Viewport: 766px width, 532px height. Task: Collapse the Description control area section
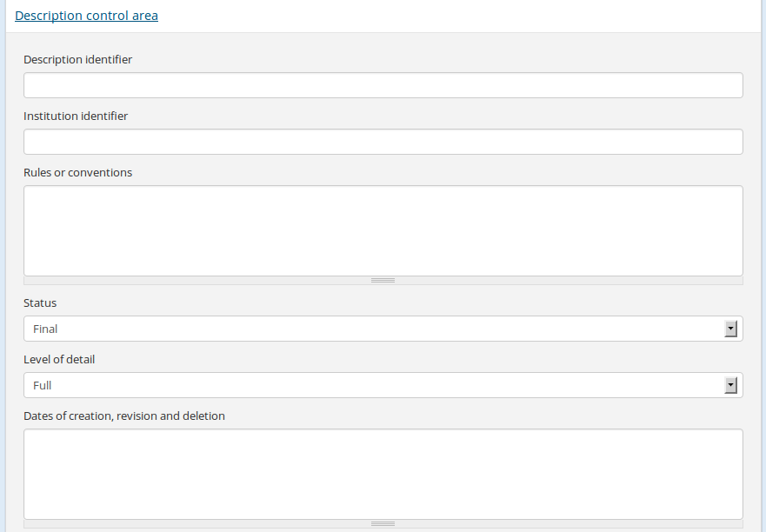[x=86, y=16]
